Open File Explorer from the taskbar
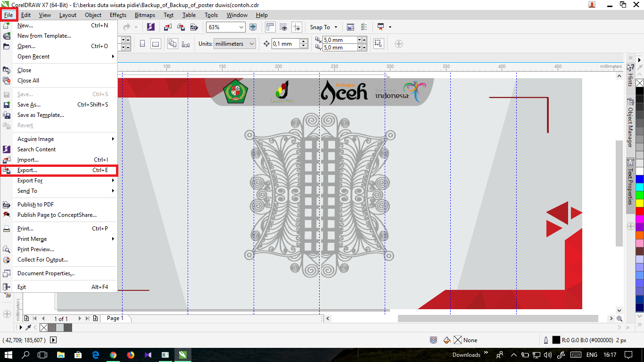The image size is (644, 362). [x=61, y=355]
